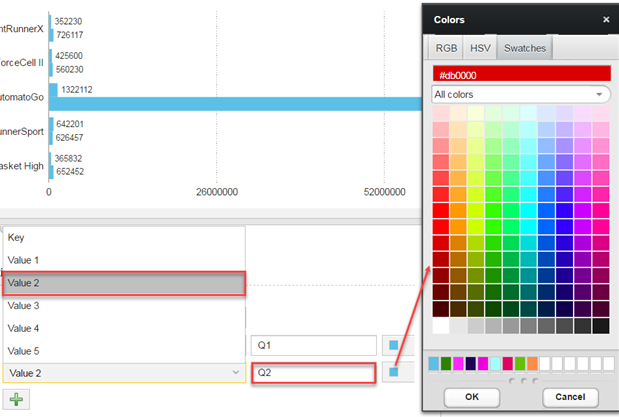Viewport: 619px width, 417px height.
Task: Switch to the HSV tab
Action: click(x=479, y=48)
